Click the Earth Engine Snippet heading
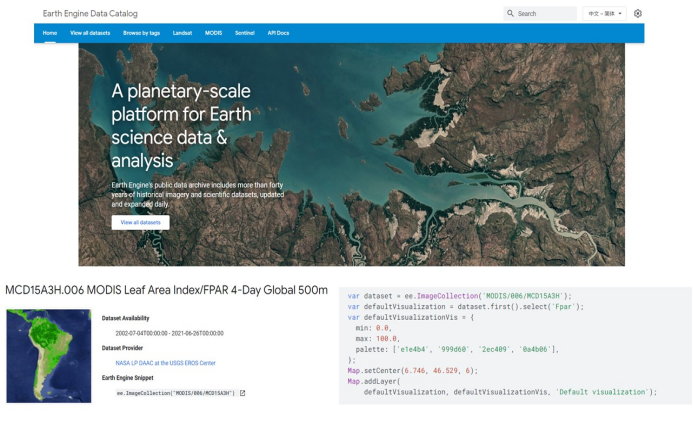 click(x=127, y=377)
